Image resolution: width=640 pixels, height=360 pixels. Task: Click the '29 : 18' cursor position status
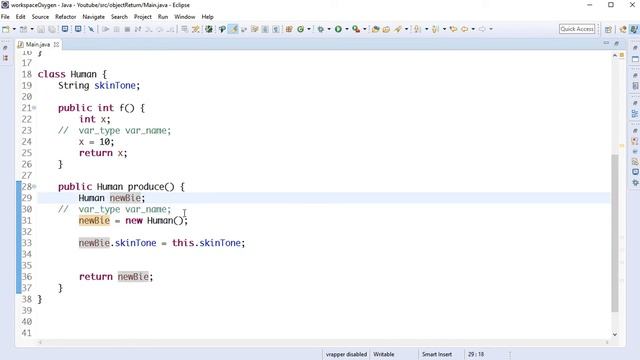pyautogui.click(x=476, y=354)
